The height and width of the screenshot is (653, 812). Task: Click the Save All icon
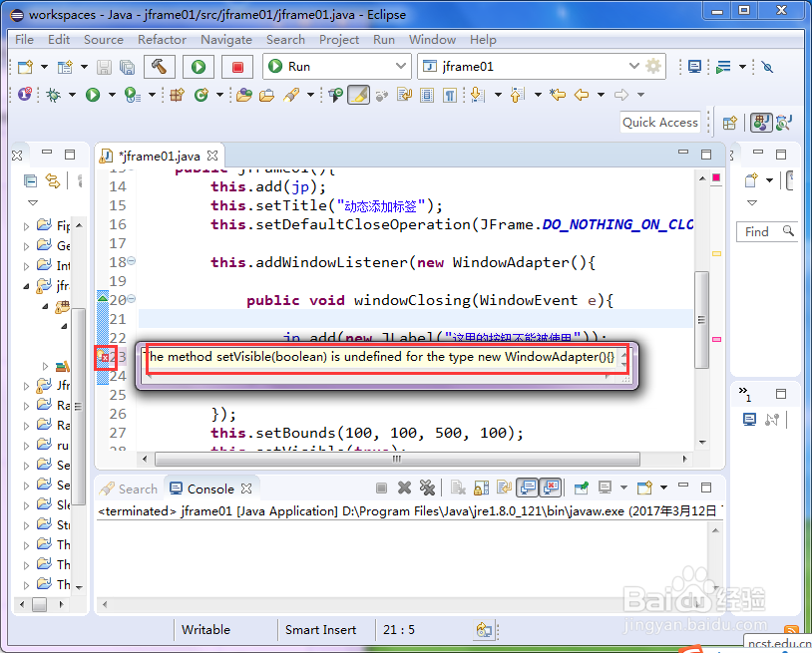(x=127, y=67)
